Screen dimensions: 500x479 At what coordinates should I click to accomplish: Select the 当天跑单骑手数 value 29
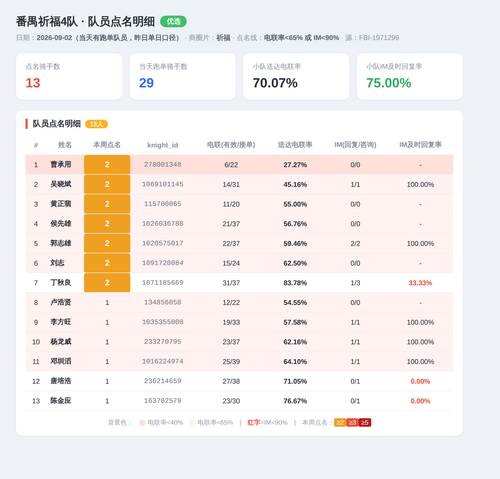pos(146,83)
